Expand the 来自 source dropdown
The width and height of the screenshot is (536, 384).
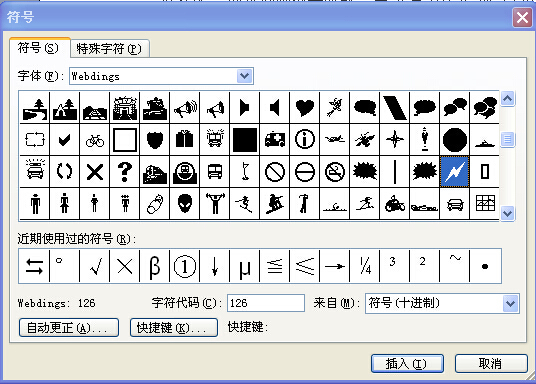pos(510,303)
